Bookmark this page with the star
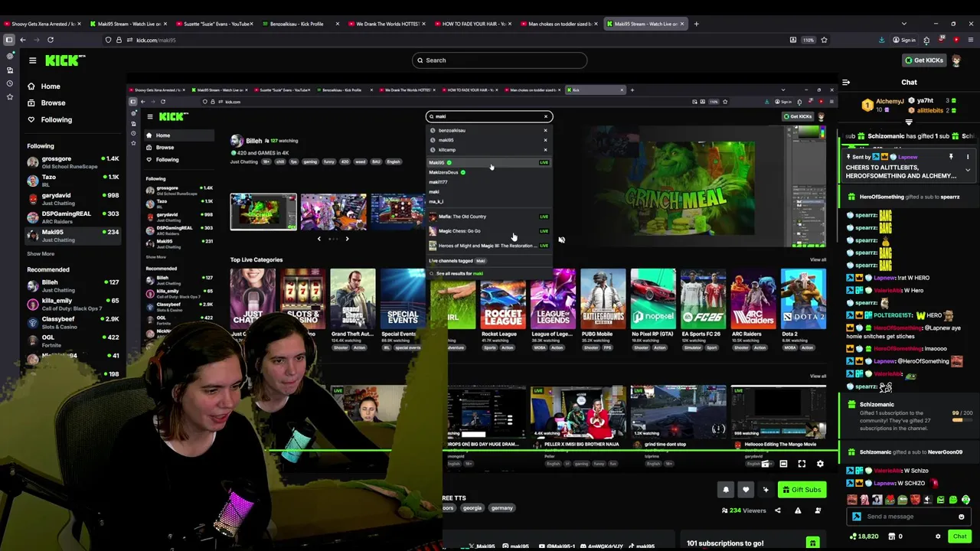Viewport: 980px width, 551px height. [824, 40]
